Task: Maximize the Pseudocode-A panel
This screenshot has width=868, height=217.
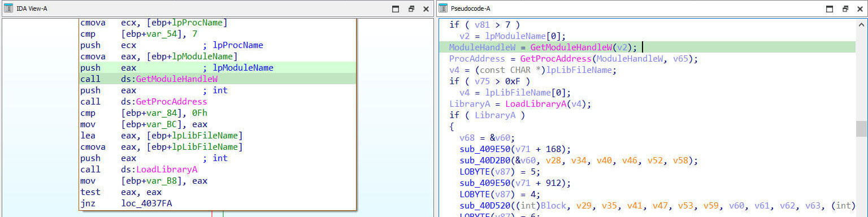Action: tap(830, 9)
